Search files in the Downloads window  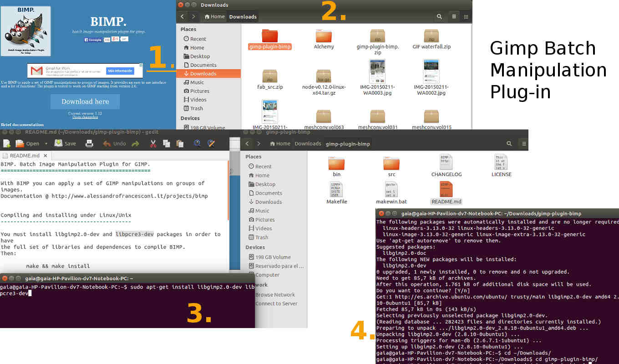point(439,17)
